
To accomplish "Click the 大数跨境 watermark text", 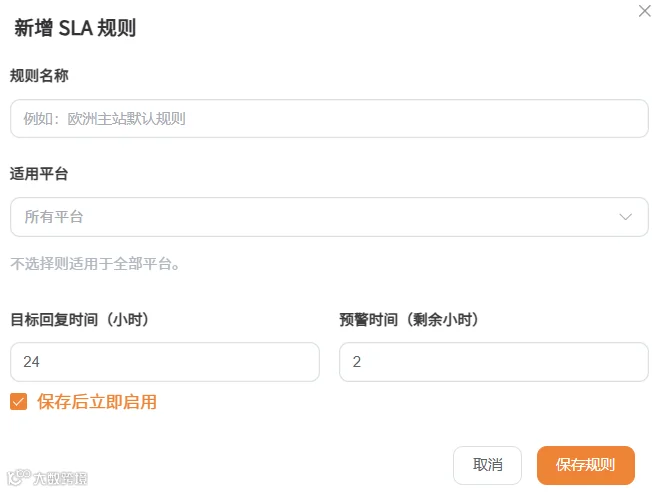I will click(x=60, y=478).
